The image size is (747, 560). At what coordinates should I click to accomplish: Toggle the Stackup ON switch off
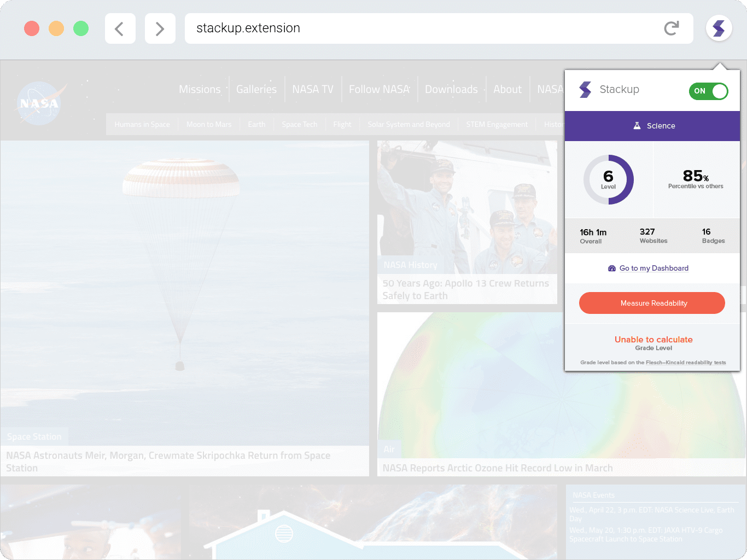(709, 91)
